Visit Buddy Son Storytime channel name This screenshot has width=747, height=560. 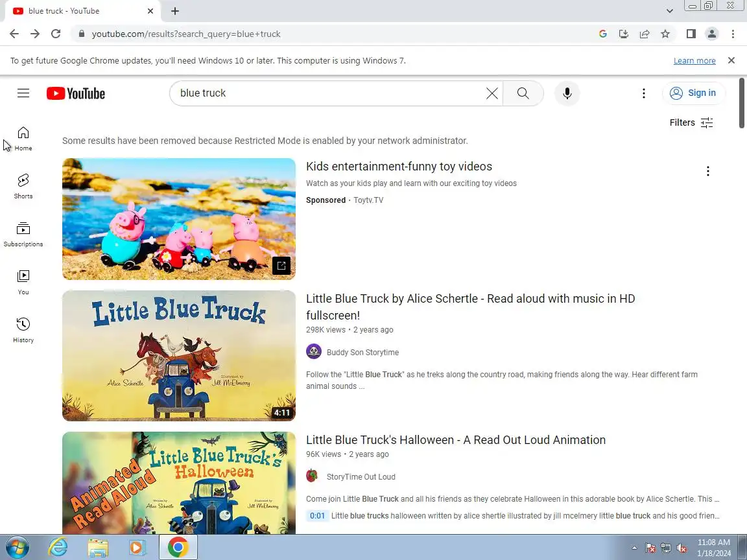coord(362,353)
